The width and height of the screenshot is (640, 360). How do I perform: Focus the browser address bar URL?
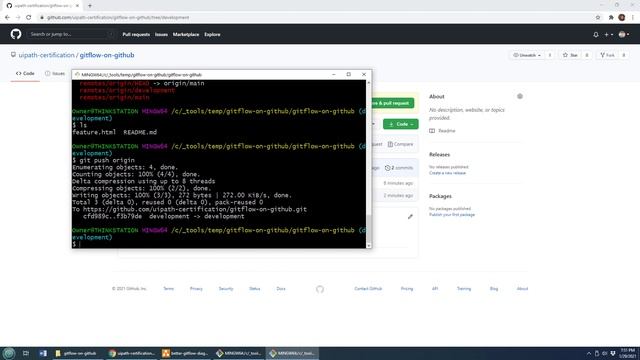click(118, 18)
